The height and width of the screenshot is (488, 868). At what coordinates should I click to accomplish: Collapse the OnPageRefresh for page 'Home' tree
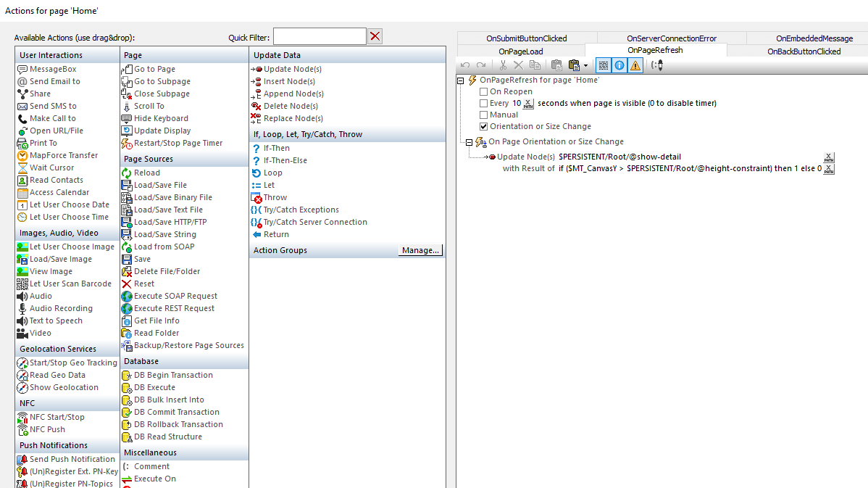pos(461,80)
